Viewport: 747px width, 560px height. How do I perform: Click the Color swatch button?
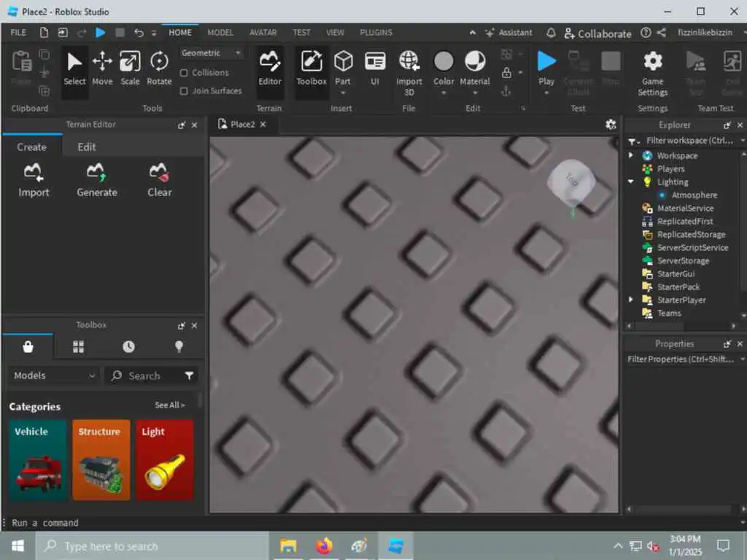pyautogui.click(x=444, y=61)
